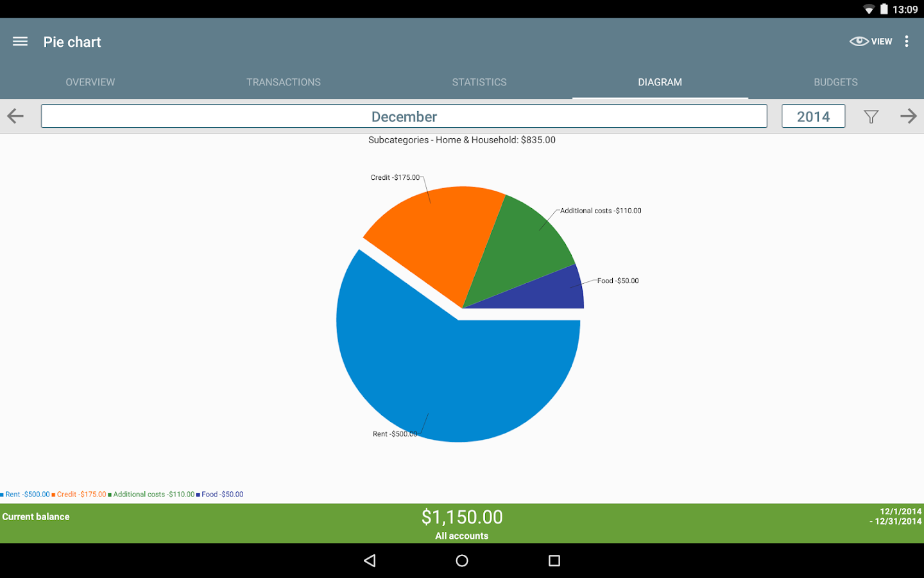924x578 pixels.
Task: Open the filter funnel icon
Action: pyautogui.click(x=871, y=117)
